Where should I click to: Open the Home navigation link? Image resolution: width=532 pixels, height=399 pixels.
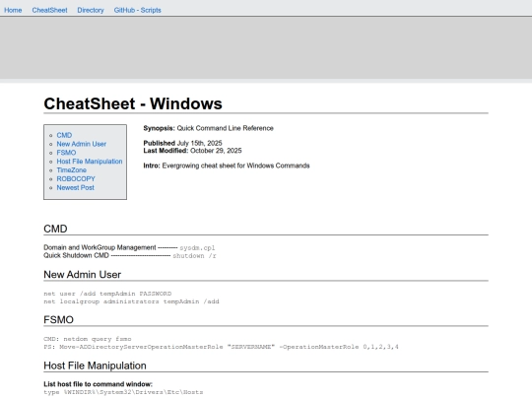tap(13, 10)
